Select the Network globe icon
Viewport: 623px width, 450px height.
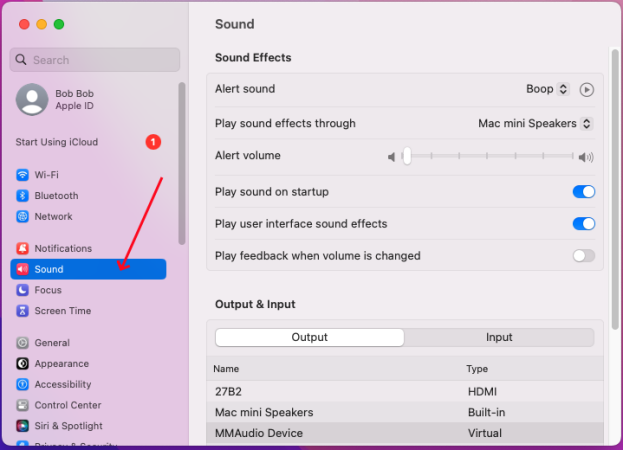coord(22,217)
